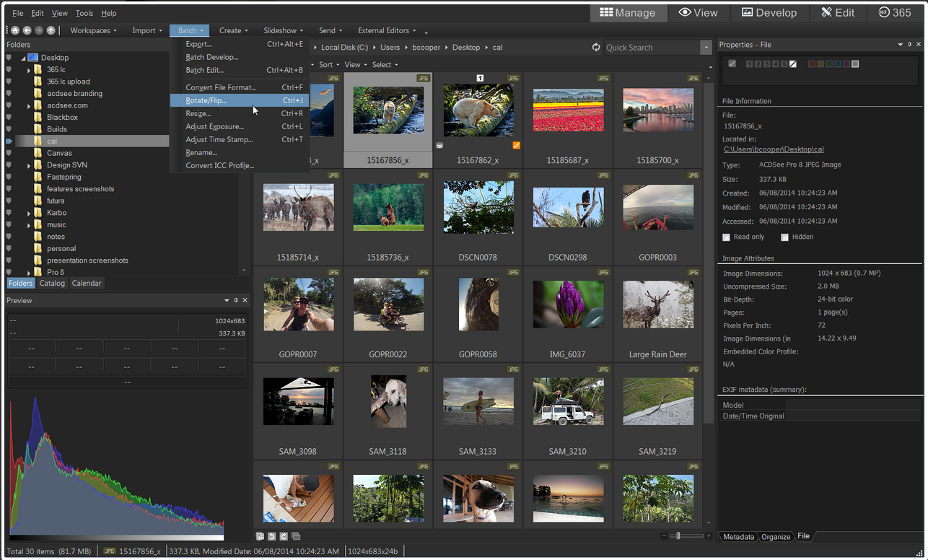Enable the Read only checkbox
The height and width of the screenshot is (560, 928).
pos(727,237)
